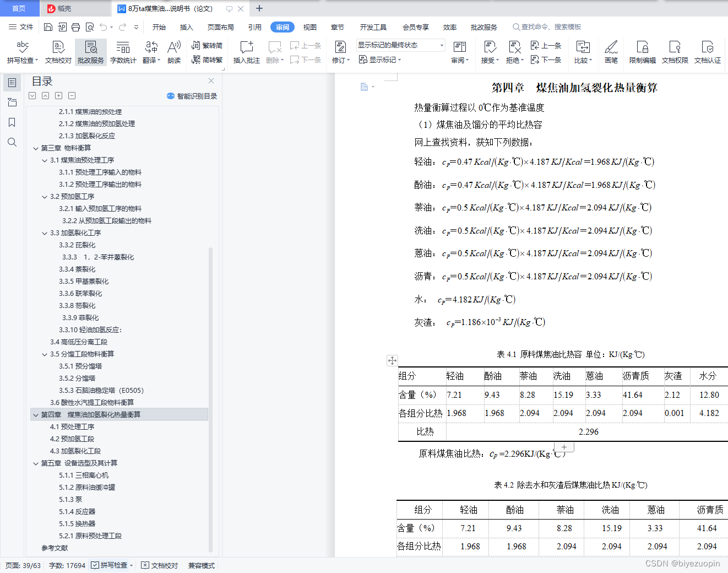Open the bookmark sidebar icon
This screenshot has width=728, height=573.
click(x=12, y=122)
